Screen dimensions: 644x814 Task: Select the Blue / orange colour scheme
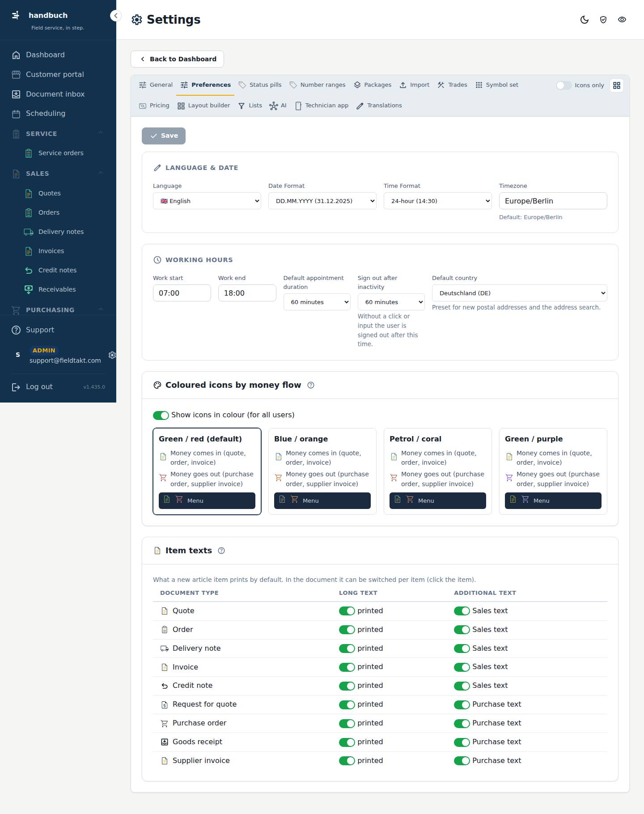(x=322, y=471)
